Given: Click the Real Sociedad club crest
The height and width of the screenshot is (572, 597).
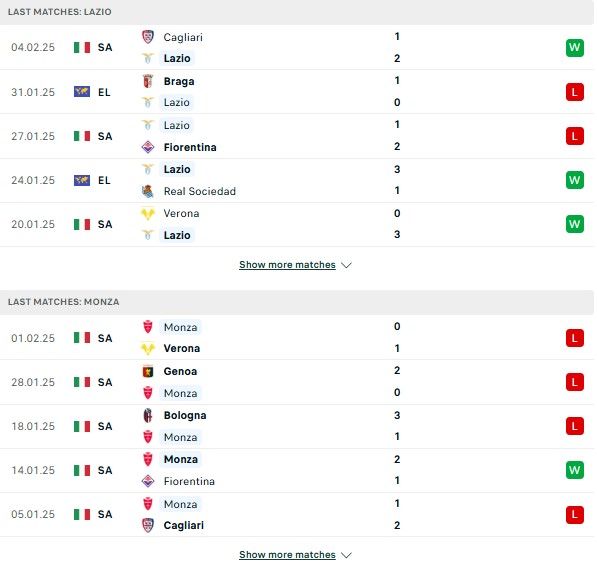Looking at the screenshot, I should click(x=148, y=191).
